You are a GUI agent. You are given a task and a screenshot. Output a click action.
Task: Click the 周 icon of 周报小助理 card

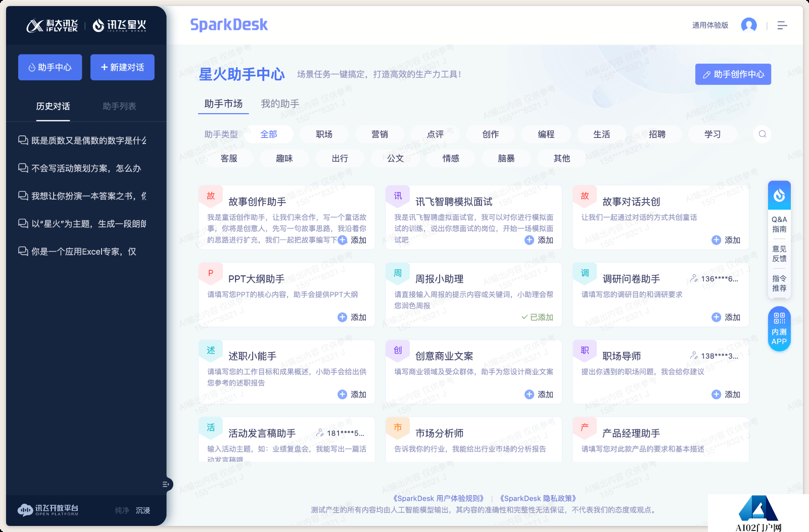(x=398, y=273)
